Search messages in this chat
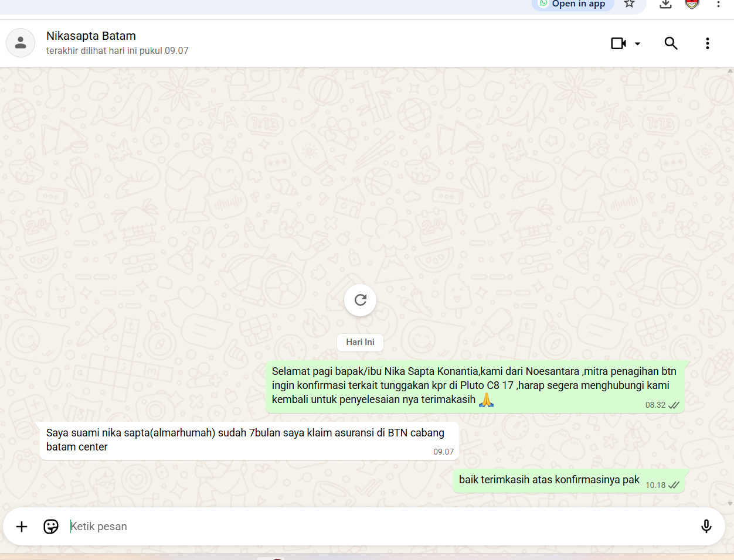Screen dimensions: 734x560 (x=671, y=43)
